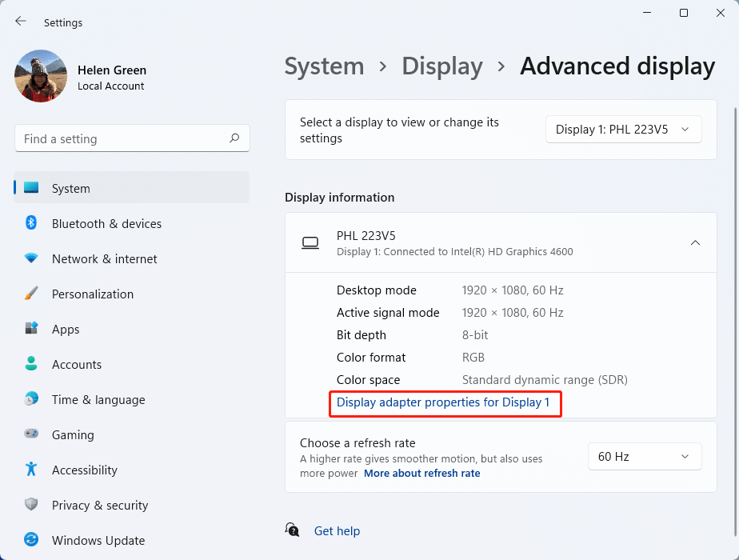Click the 8-bit Bit depth value
Viewport: 739px width, 560px height.
(474, 334)
